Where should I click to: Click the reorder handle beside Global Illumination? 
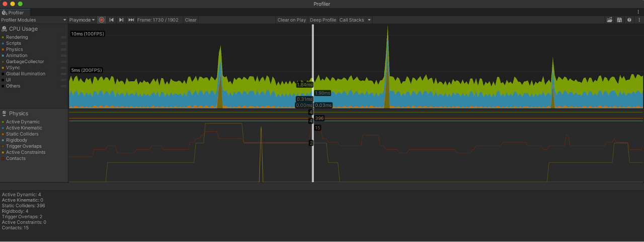(x=64, y=74)
